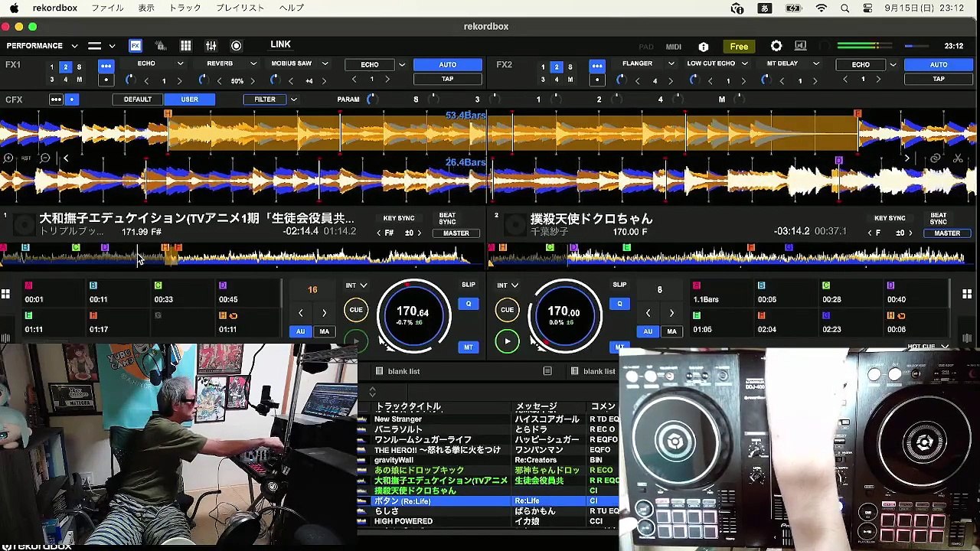Toggle deck 1 master tempo MT button
The width and height of the screenshot is (980, 551).
coord(469,347)
